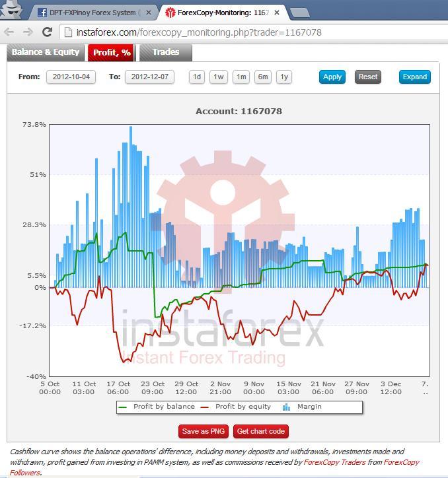The height and width of the screenshot is (478, 448).
Task: Click the -17.2% y-axis label
Action: pos(32,326)
